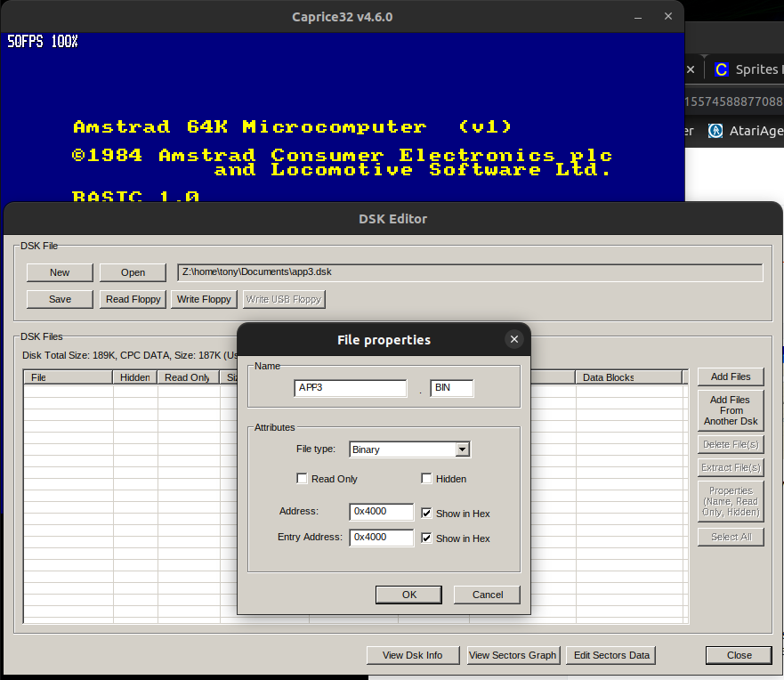Click the Write Floppy button
784x680 pixels.
[x=204, y=299]
